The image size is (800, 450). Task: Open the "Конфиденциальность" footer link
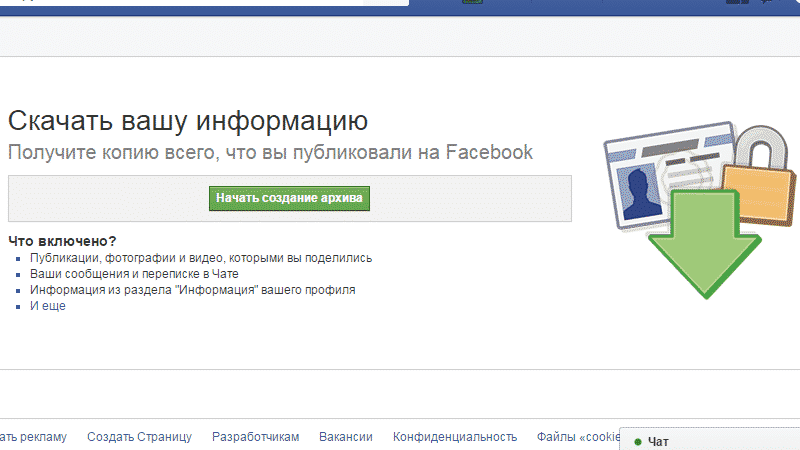click(455, 437)
